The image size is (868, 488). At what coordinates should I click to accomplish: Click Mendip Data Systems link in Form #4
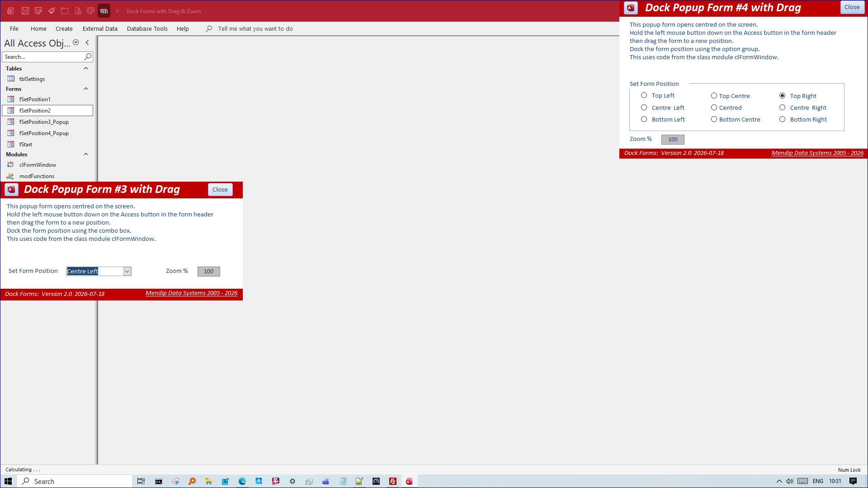pyautogui.click(x=817, y=153)
